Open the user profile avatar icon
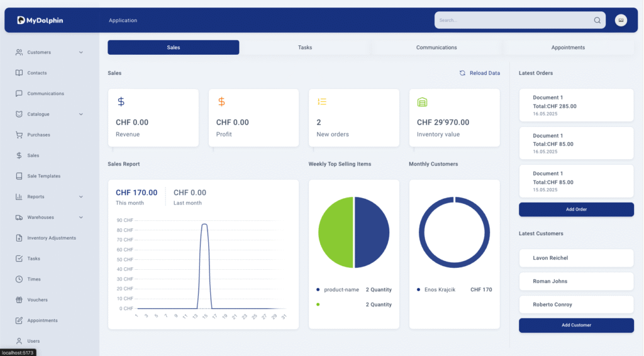Viewport: 644px width, 356px height. coord(621,20)
